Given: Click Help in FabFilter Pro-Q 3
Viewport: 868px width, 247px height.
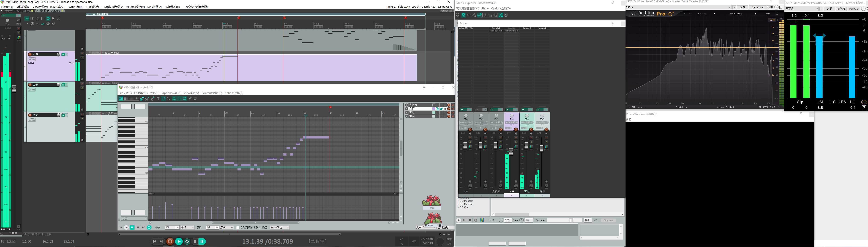Looking at the screenshot, I should (768, 14).
